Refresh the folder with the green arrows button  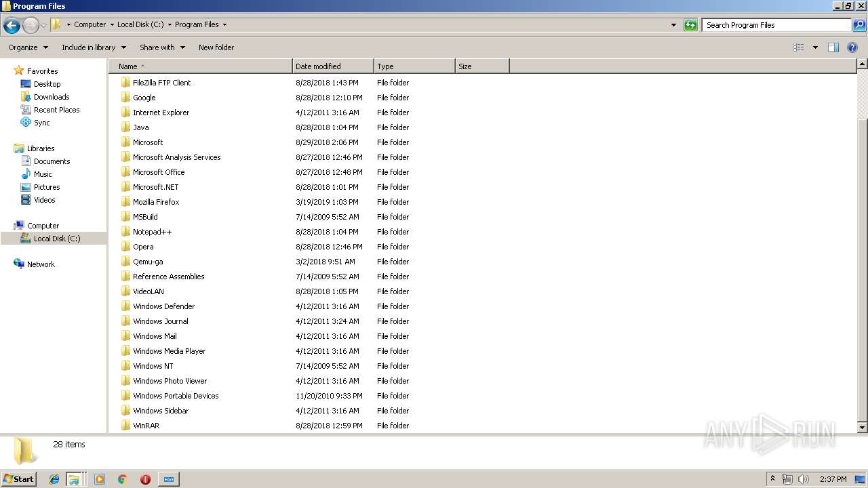[x=690, y=25]
